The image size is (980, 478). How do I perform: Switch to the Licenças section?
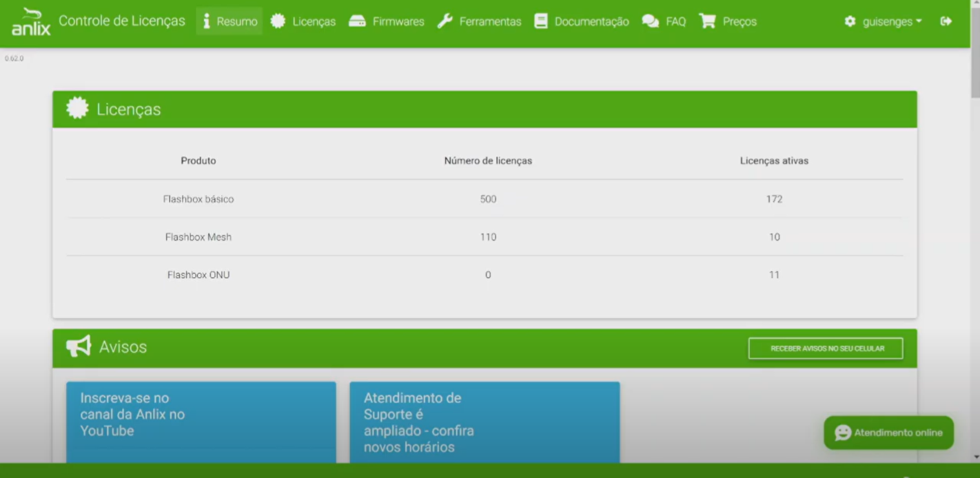[x=314, y=21]
